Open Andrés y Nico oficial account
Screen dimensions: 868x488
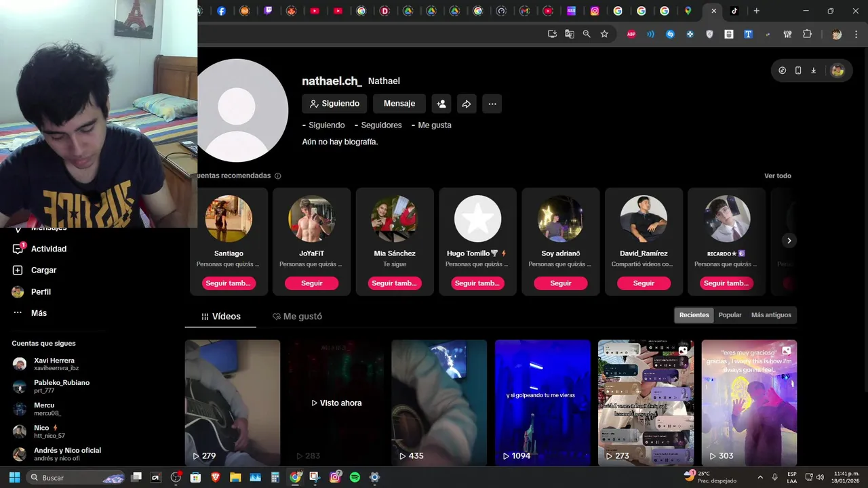(57, 454)
